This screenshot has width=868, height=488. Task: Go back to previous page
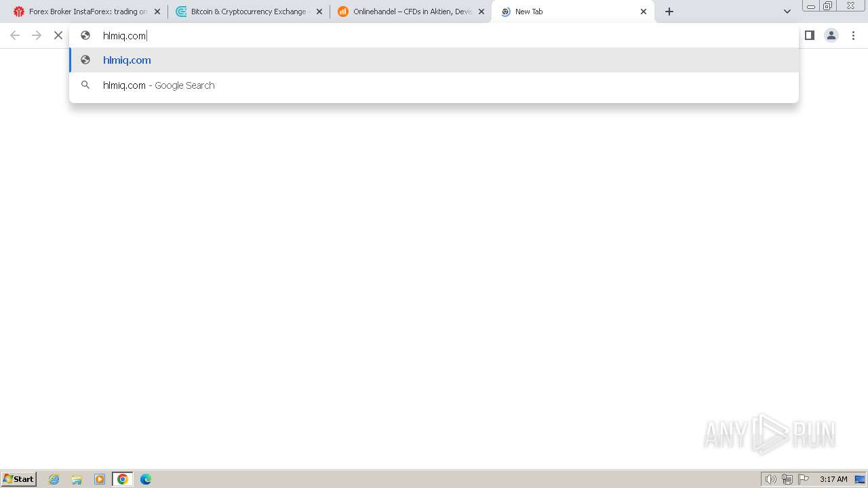point(15,35)
